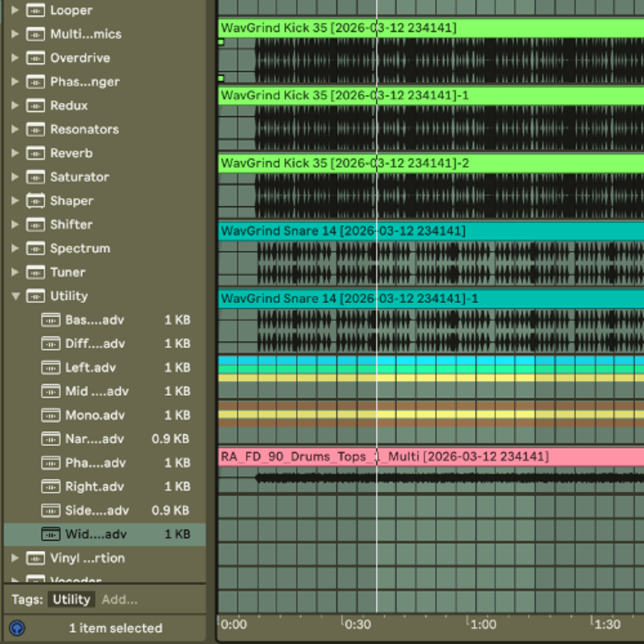
Task: Collapse the Utility folder
Action: [x=15, y=296]
